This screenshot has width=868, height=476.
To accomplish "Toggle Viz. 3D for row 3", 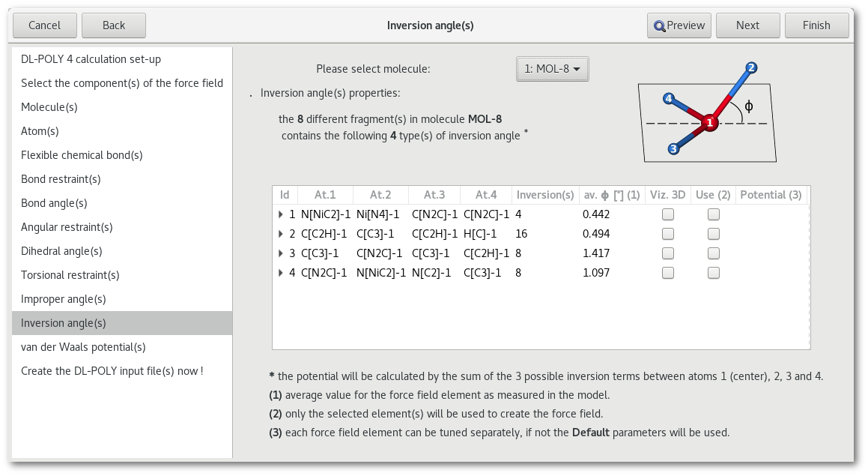I will point(668,253).
